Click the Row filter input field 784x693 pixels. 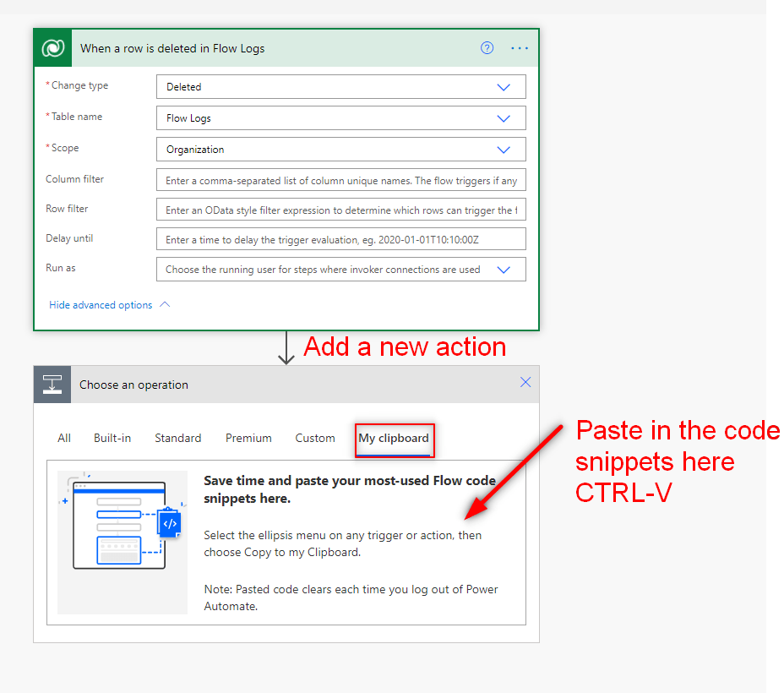tap(340, 210)
